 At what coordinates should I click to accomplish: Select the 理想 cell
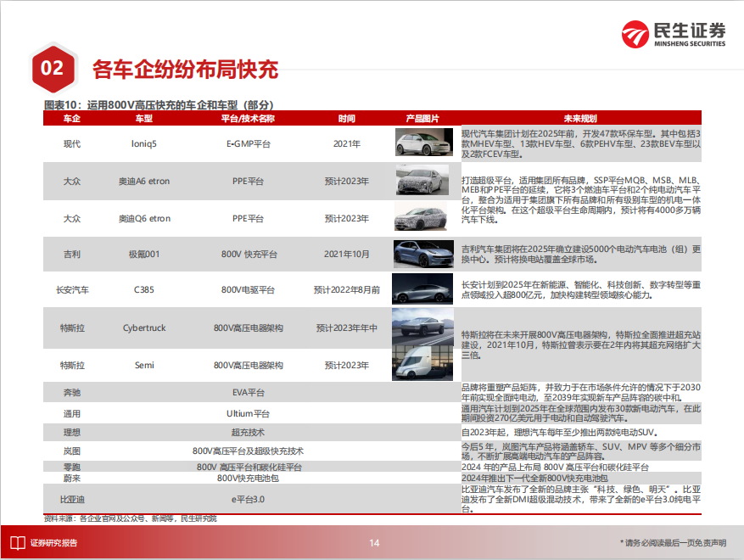coord(71,433)
